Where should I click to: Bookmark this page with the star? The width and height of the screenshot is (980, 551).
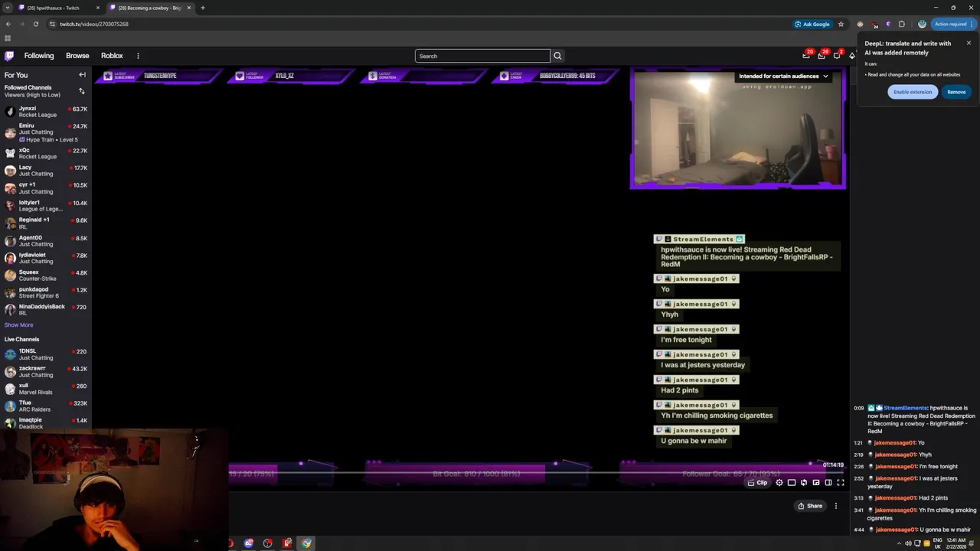pyautogui.click(x=841, y=24)
